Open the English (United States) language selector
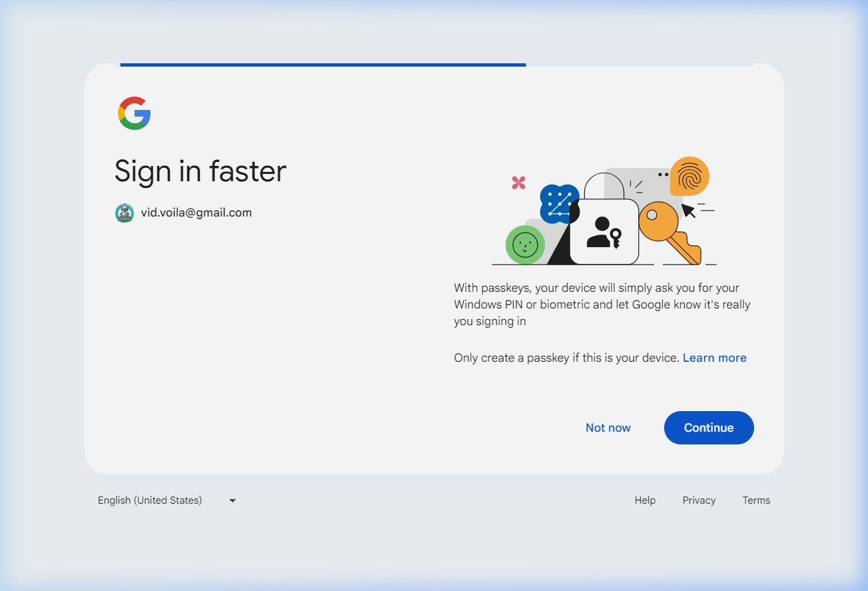 pyautogui.click(x=150, y=500)
